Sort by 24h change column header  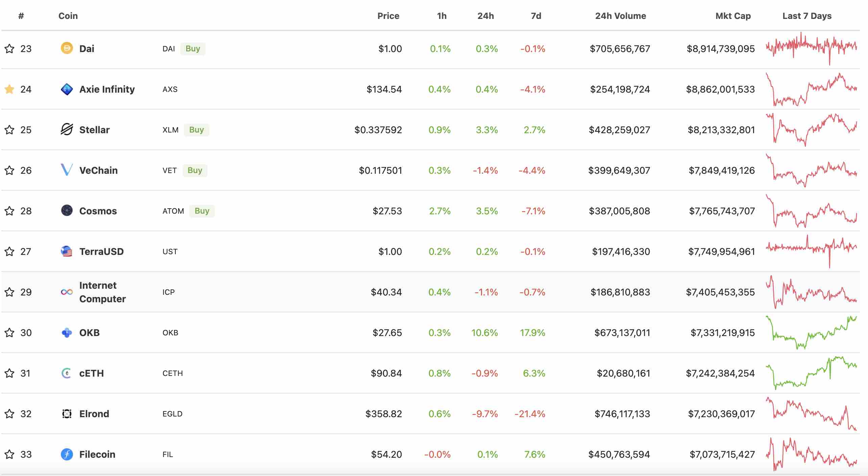[485, 16]
